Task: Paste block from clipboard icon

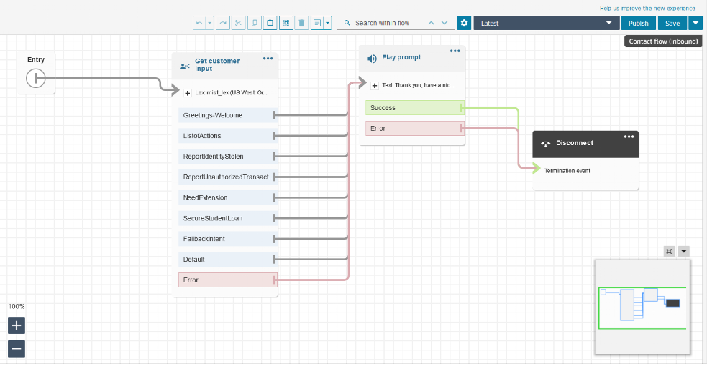Action: click(270, 23)
